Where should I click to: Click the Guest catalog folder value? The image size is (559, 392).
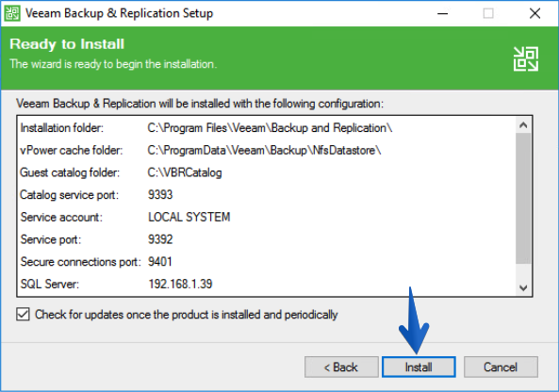click(x=185, y=172)
